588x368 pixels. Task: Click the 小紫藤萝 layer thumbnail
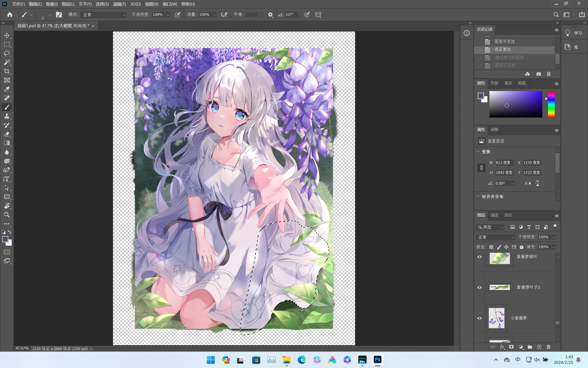496,318
